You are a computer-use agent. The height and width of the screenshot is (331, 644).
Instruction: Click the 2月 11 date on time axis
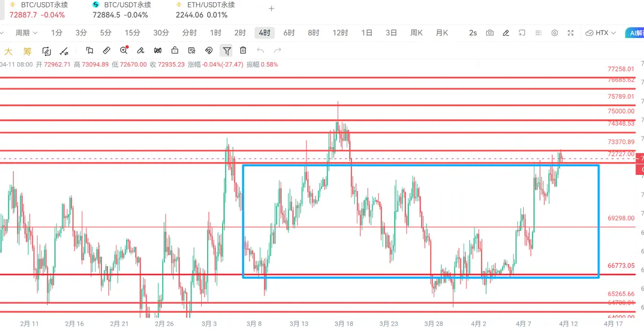point(29,324)
